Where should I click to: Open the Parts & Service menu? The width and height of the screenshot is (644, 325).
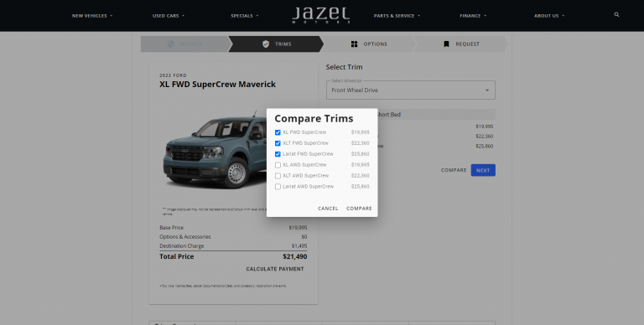tap(397, 16)
